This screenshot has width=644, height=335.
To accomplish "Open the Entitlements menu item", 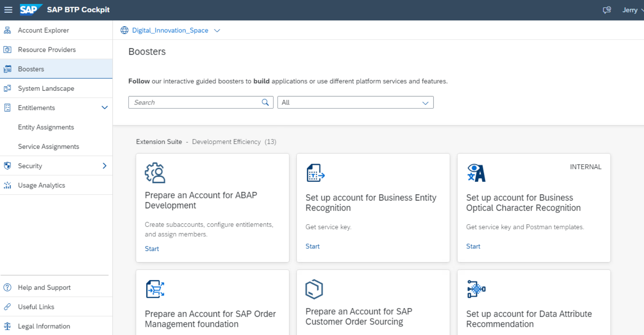I will pyautogui.click(x=36, y=108).
